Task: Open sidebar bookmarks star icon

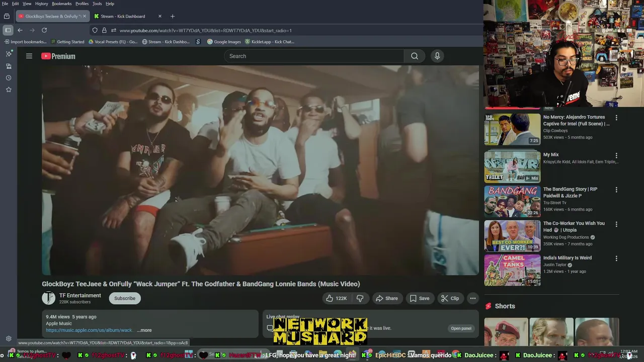Action: [9, 89]
